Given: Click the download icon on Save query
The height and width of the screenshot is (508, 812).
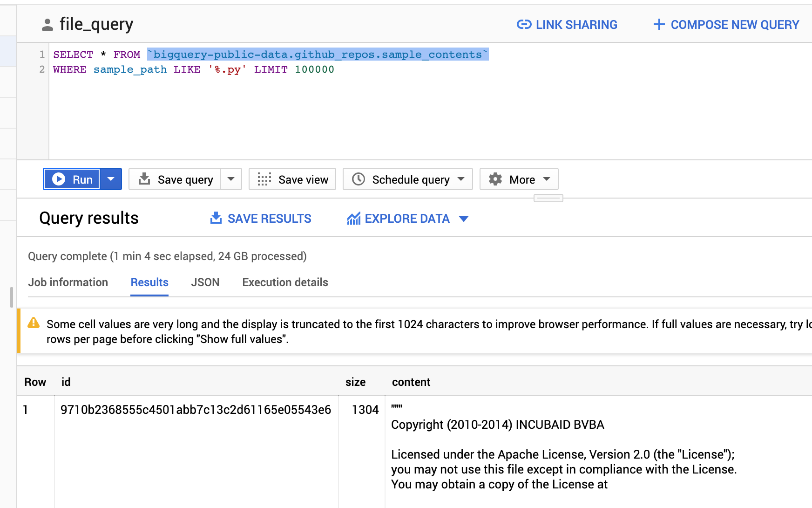Looking at the screenshot, I should (x=144, y=179).
